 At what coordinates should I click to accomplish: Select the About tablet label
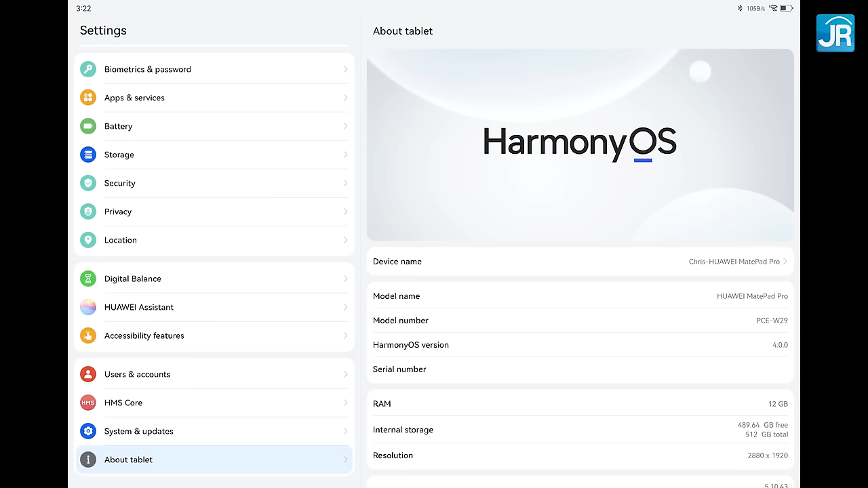(x=128, y=460)
